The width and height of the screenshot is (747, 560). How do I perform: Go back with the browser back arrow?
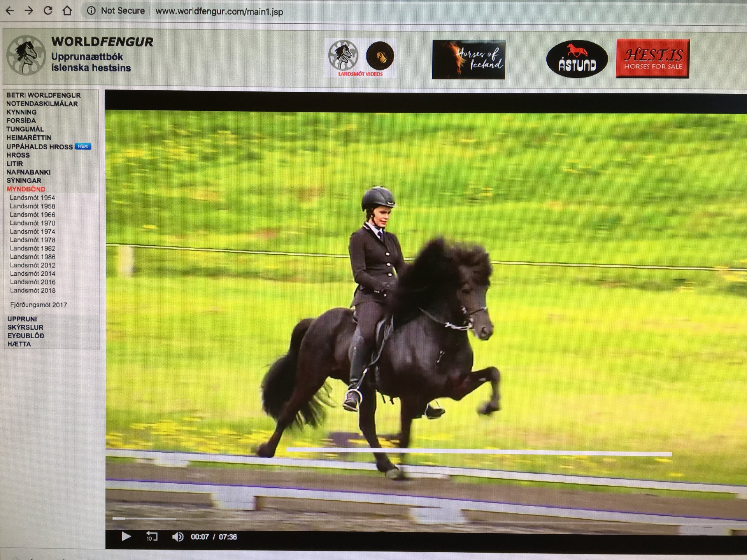click(x=10, y=11)
